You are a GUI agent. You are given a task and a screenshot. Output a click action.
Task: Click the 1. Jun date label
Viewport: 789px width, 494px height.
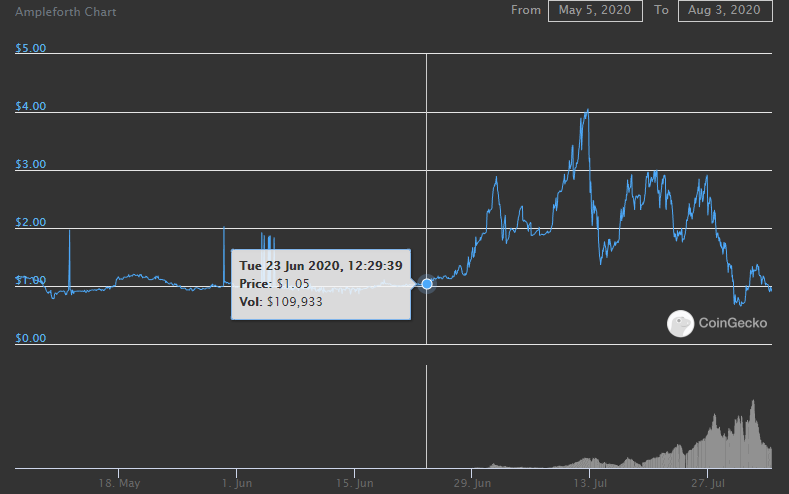click(x=237, y=483)
